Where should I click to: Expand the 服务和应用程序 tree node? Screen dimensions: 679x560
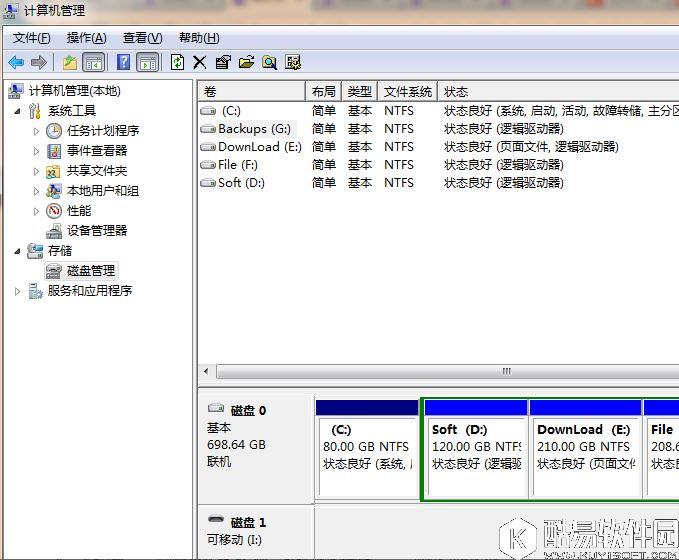(x=17, y=291)
